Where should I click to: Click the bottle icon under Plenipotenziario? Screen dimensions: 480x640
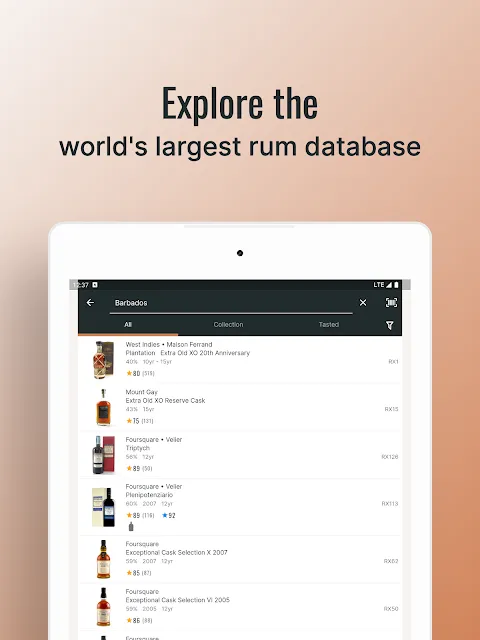pyautogui.click(x=131, y=527)
